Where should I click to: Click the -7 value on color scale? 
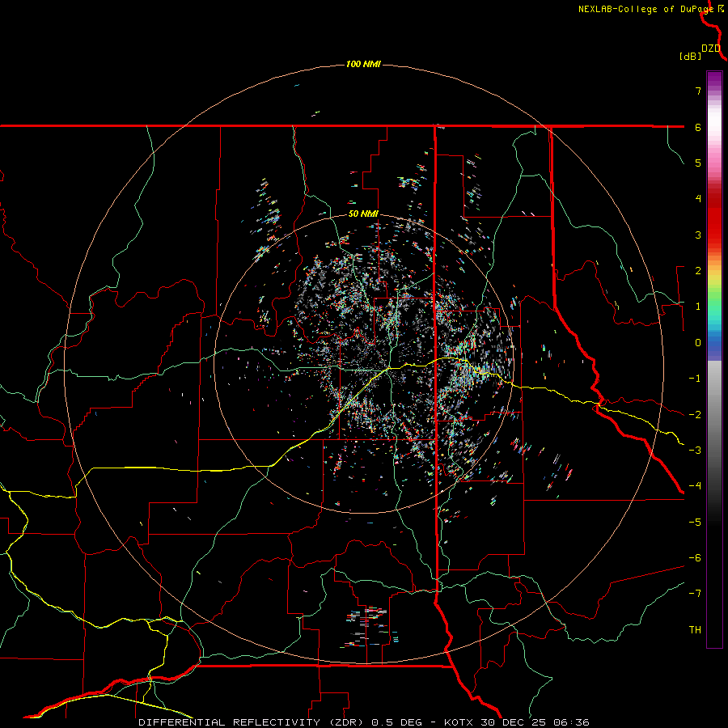click(x=695, y=594)
